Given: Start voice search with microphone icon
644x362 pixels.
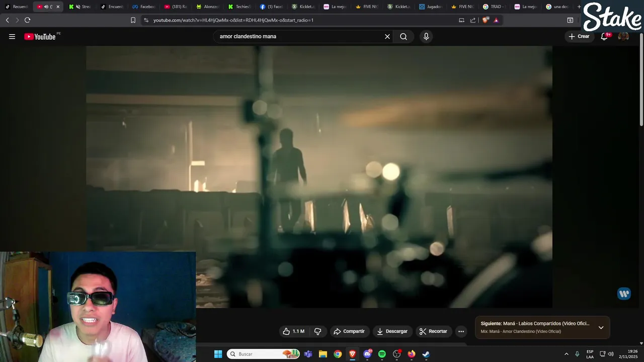Looking at the screenshot, I should pyautogui.click(x=426, y=36).
